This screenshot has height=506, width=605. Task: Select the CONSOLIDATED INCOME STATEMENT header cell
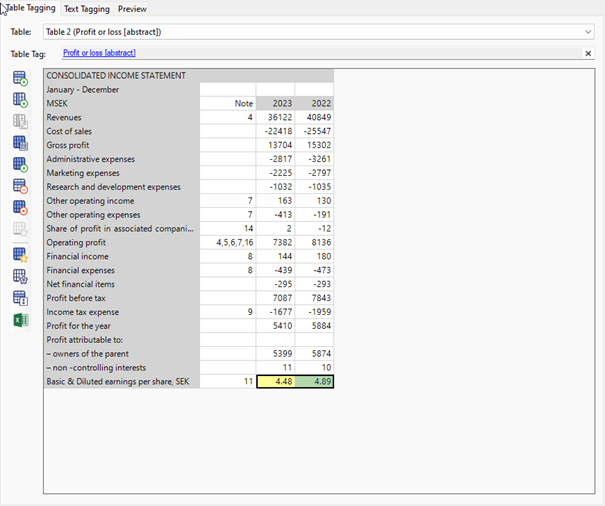click(x=189, y=76)
